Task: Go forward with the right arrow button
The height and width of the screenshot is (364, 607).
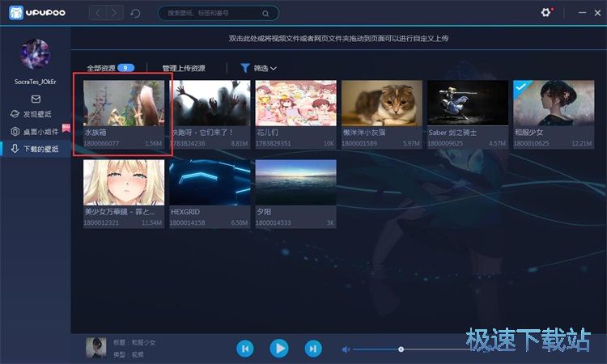Action: 115,13
